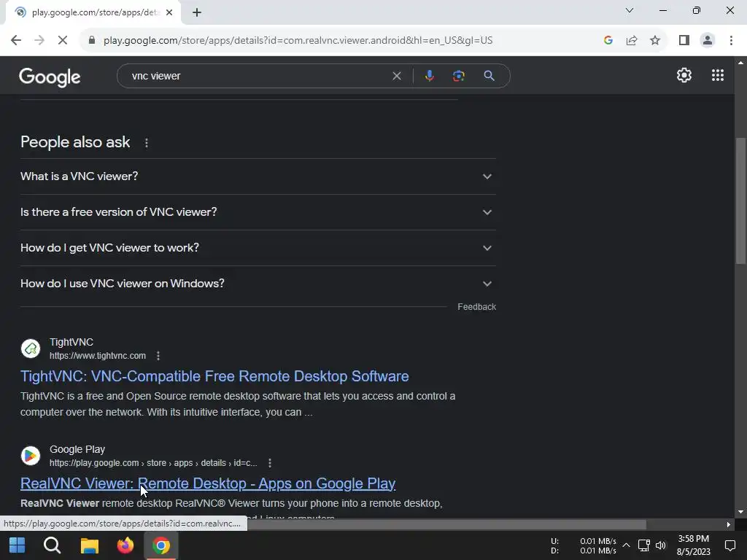Click into the vnc viewer search box

[x=258, y=76]
